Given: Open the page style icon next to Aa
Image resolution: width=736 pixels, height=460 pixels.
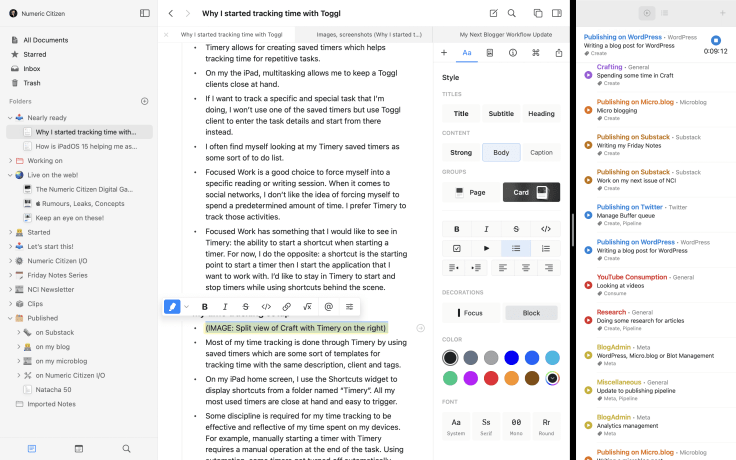Looking at the screenshot, I should [490, 53].
